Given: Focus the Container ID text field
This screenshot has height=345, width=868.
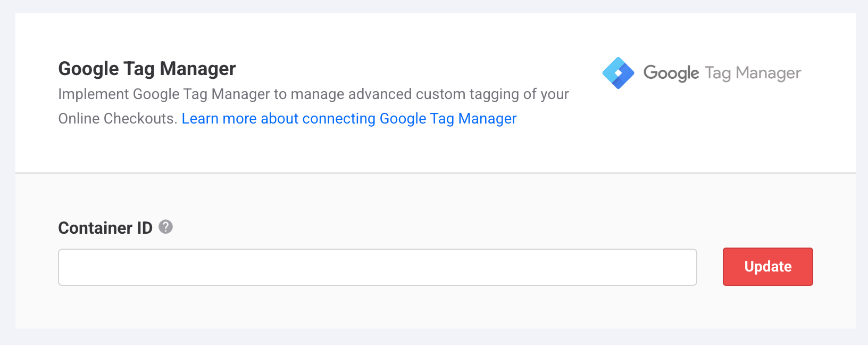Looking at the screenshot, I should coord(377,267).
